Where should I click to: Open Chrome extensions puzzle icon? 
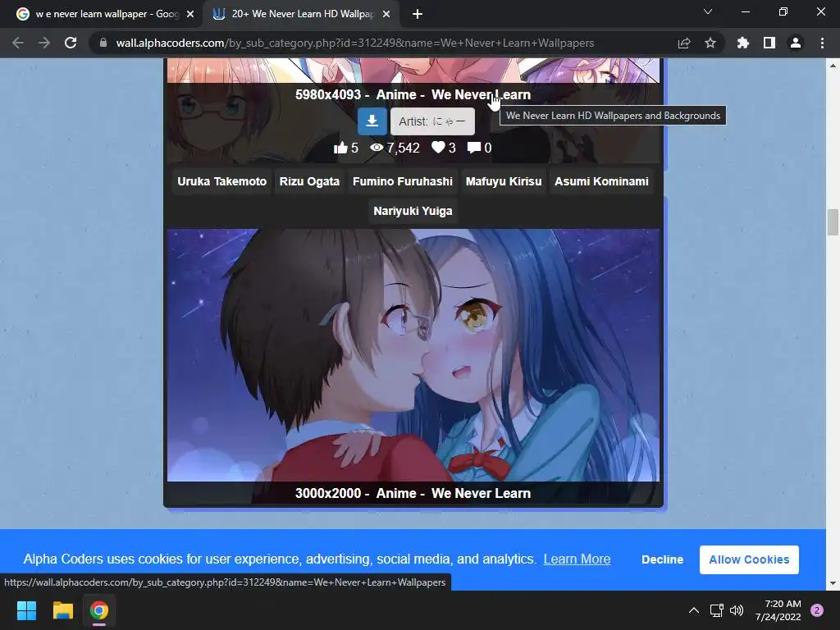click(742, 43)
